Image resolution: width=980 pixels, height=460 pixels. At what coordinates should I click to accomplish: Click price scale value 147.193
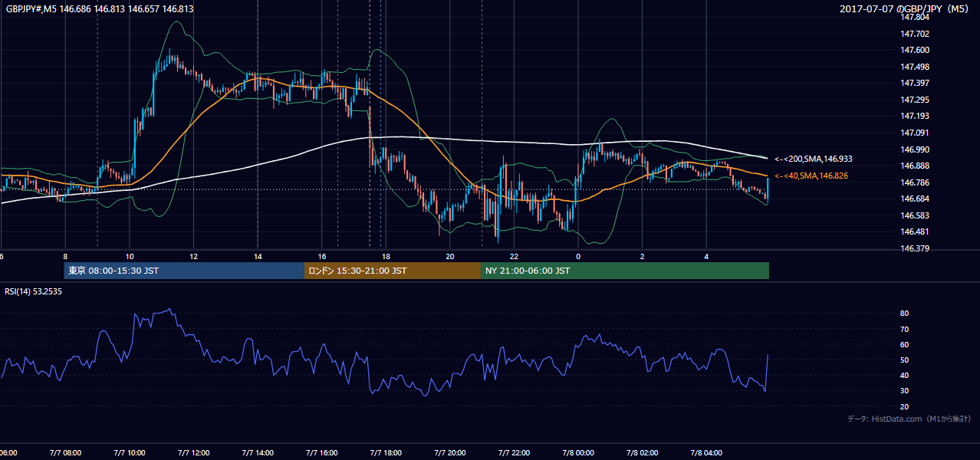[x=916, y=116]
